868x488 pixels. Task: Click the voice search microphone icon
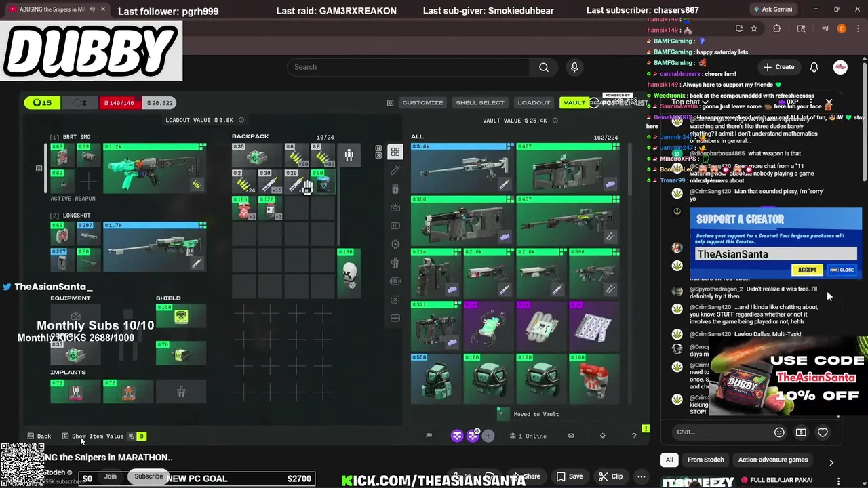(574, 67)
